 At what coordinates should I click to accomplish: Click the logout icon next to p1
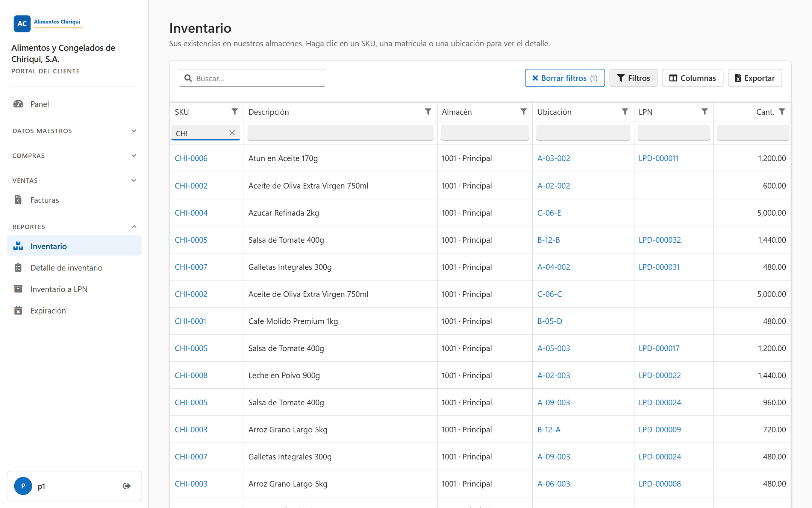(127, 486)
